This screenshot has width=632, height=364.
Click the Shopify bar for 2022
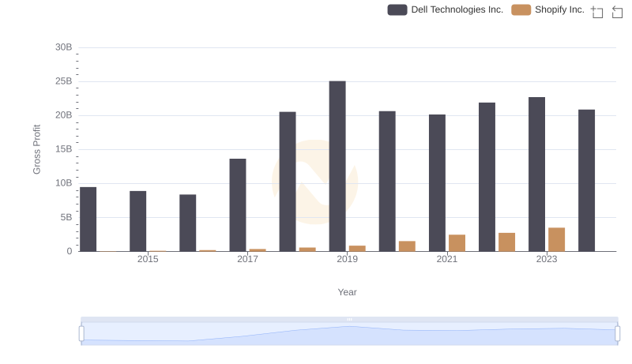point(506,242)
